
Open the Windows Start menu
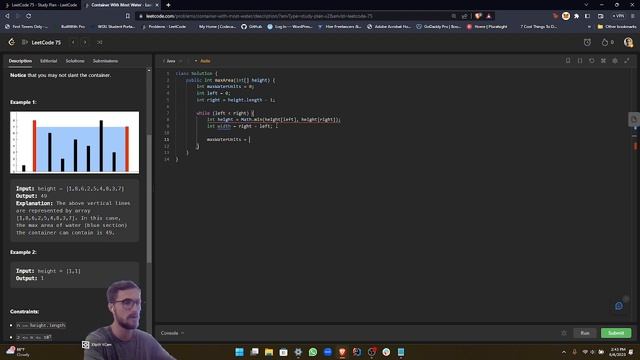coord(240,352)
